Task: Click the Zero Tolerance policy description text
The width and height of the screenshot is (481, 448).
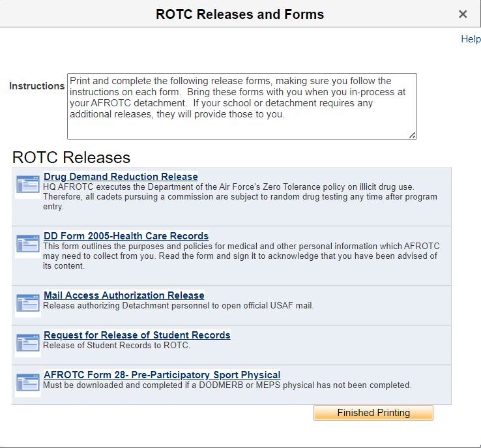Action: coord(240,197)
